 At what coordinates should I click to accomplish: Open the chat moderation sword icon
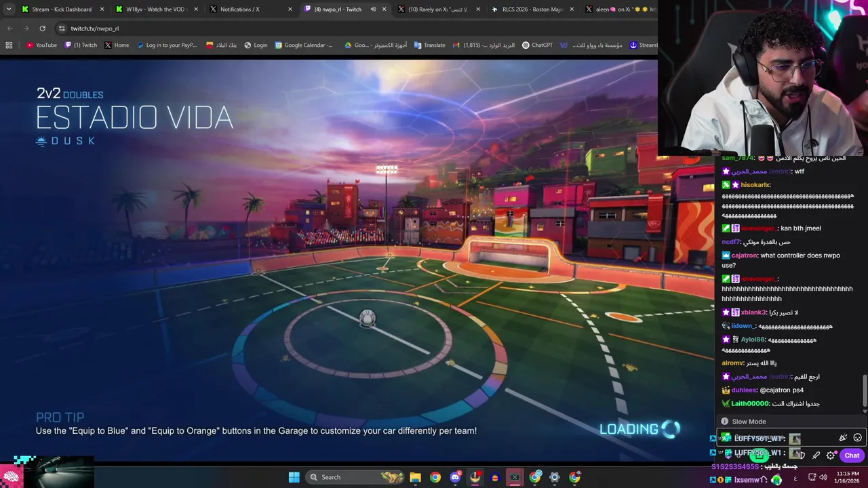tap(816, 455)
